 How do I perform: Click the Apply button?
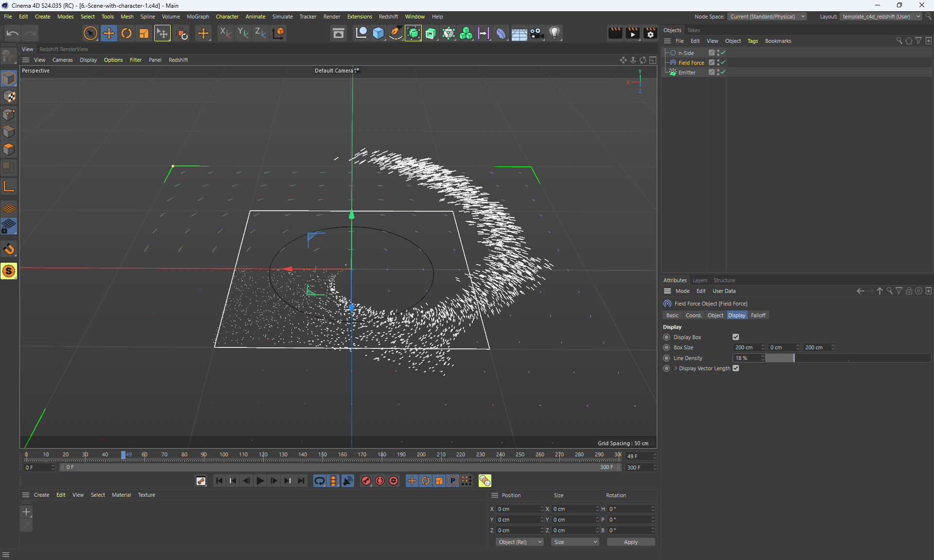click(x=630, y=542)
